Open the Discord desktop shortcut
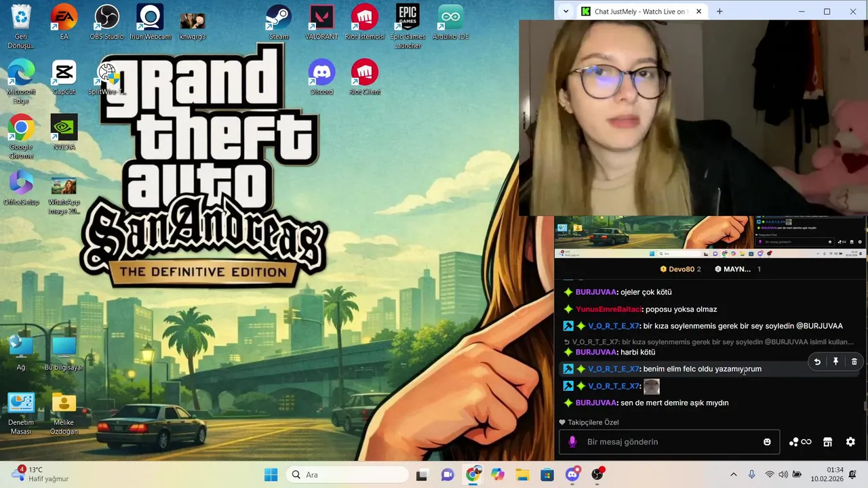 (x=321, y=77)
